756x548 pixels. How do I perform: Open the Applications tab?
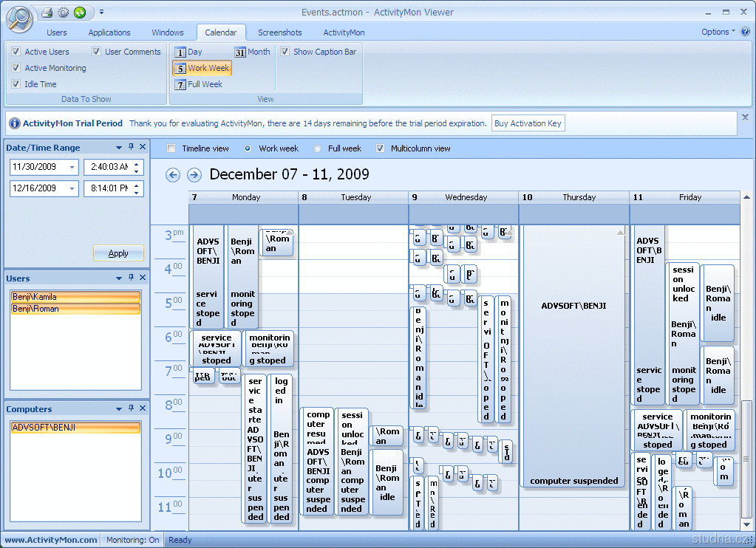click(109, 32)
